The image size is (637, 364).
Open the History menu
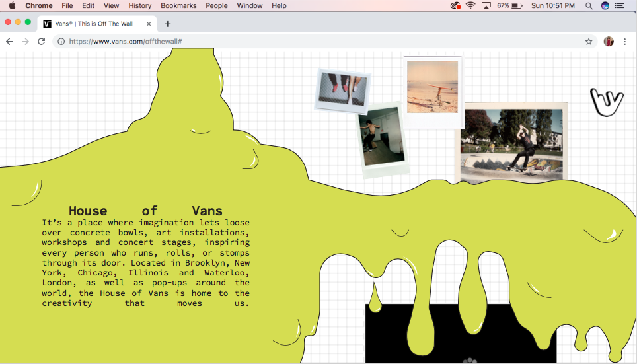(139, 6)
